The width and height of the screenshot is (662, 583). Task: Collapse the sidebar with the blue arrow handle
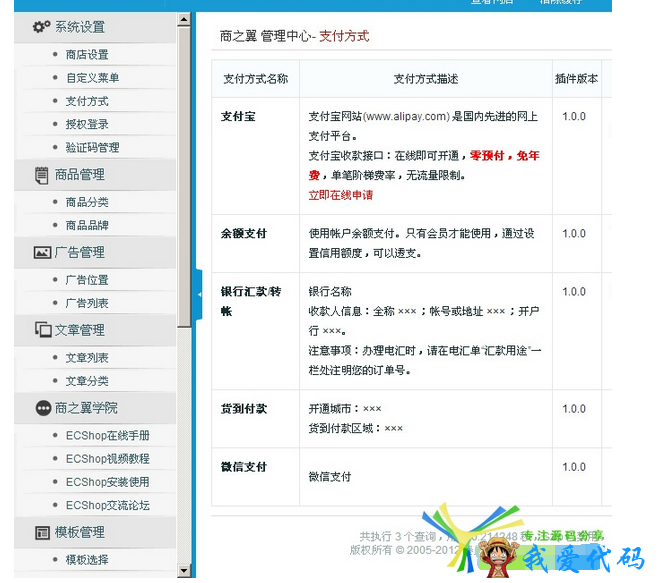click(x=199, y=294)
